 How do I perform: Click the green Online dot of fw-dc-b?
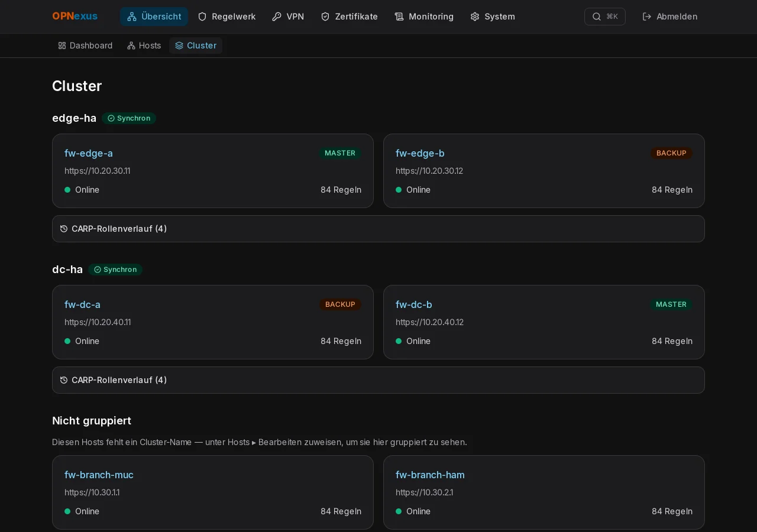pyautogui.click(x=399, y=341)
